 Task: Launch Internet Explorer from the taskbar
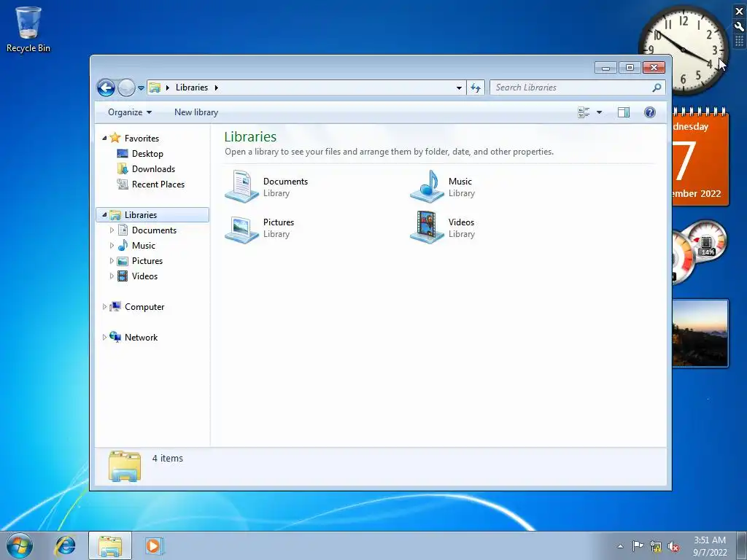click(65, 545)
